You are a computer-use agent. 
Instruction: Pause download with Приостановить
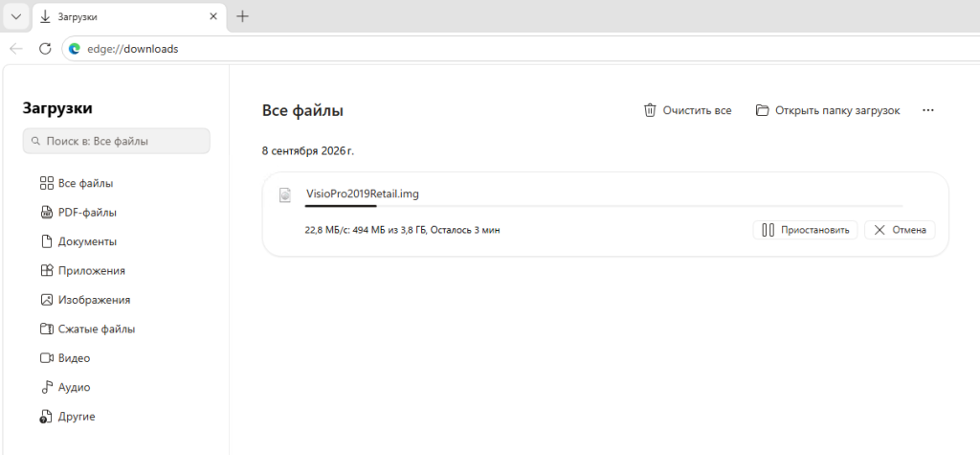805,230
